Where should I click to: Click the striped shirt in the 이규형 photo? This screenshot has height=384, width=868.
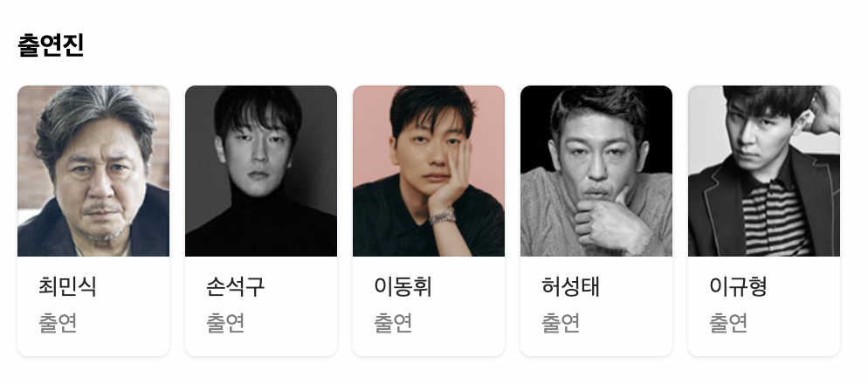click(778, 218)
